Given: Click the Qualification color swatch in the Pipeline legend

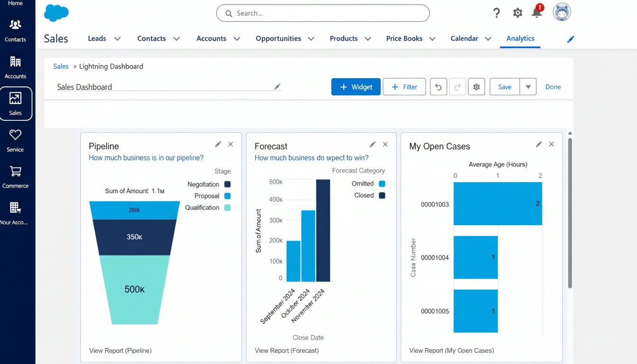Looking at the screenshot, I should point(228,207).
